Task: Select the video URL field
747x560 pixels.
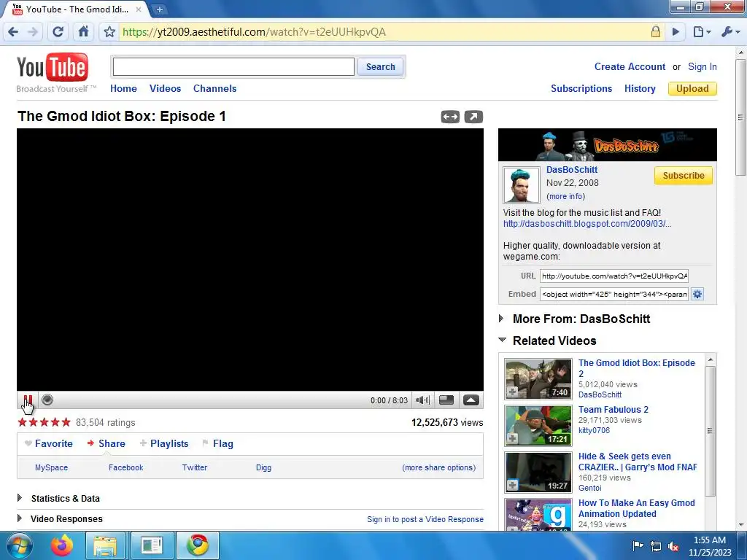Action: coord(614,276)
